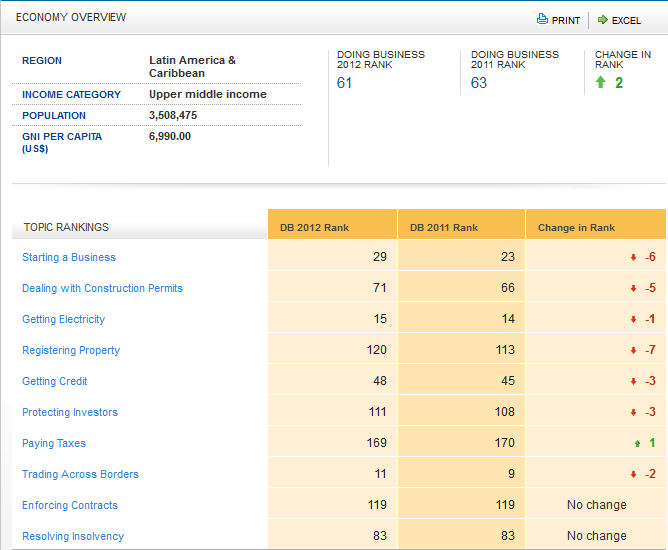Image resolution: width=668 pixels, height=550 pixels.
Task: View the Paying Taxes topic
Action: pyautogui.click(x=54, y=443)
